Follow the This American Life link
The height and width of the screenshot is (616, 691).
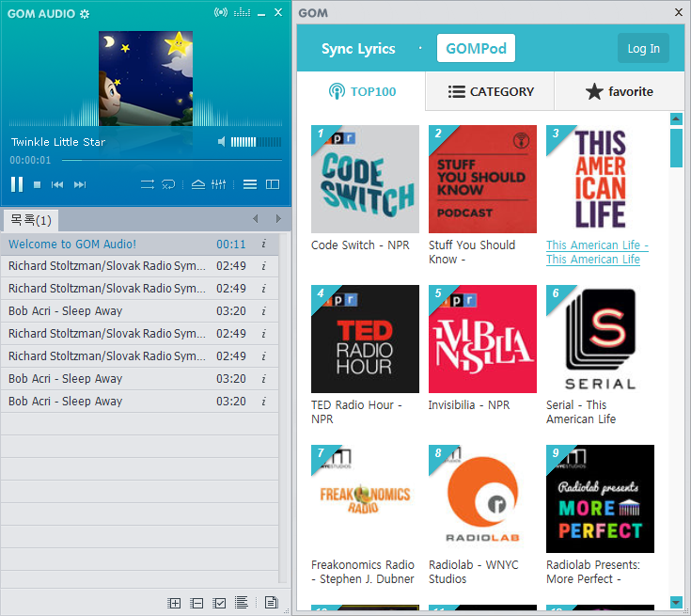pyautogui.click(x=597, y=252)
